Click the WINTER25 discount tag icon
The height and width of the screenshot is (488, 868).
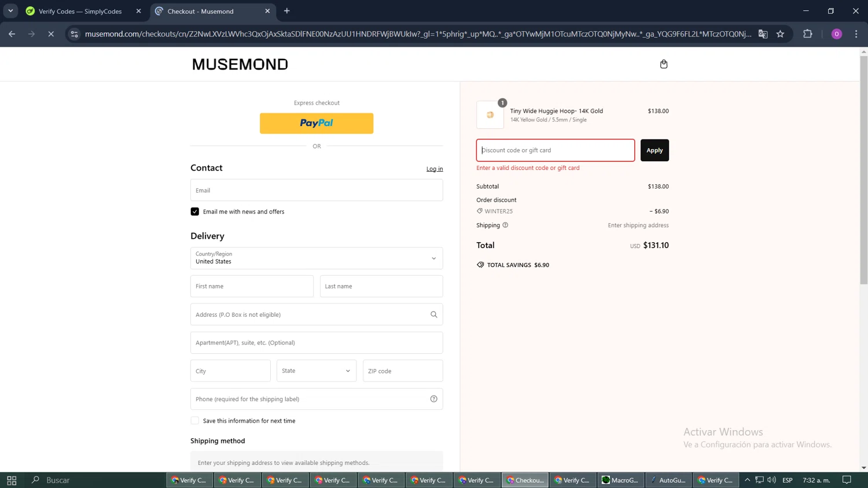[480, 211]
